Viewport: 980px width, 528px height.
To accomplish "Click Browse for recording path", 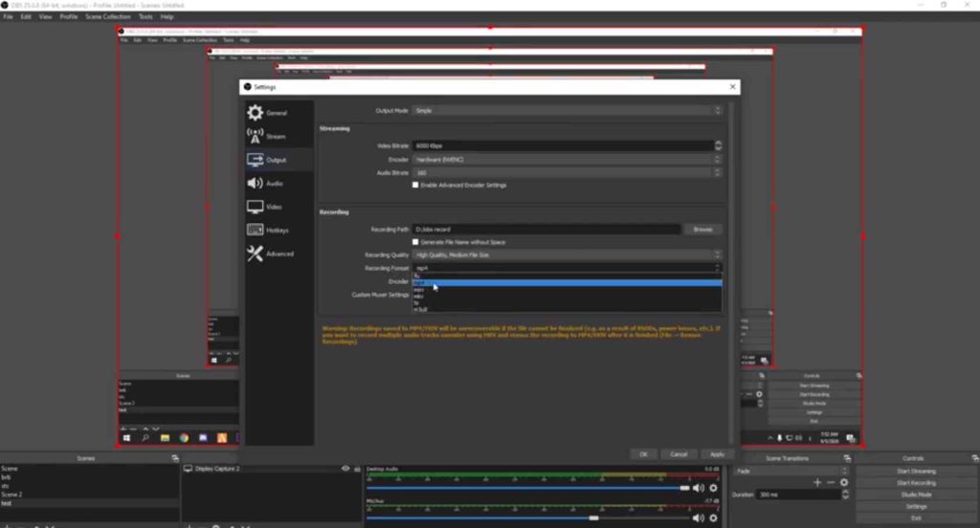I will 703,230.
